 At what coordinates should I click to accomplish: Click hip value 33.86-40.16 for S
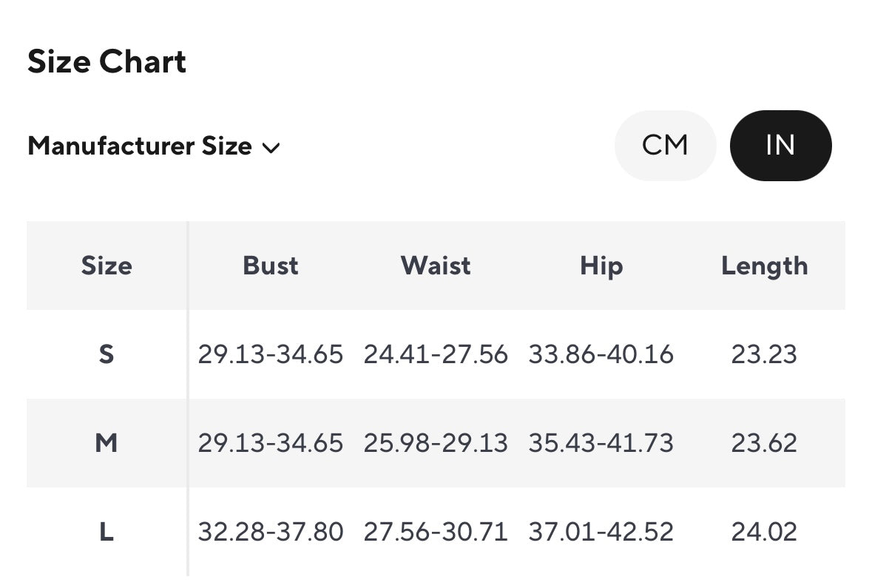(601, 354)
